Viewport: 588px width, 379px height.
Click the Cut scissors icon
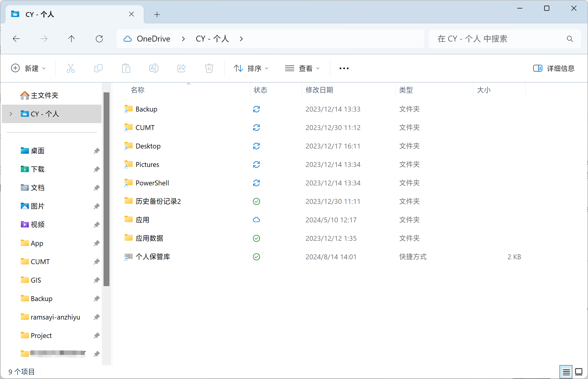point(70,68)
